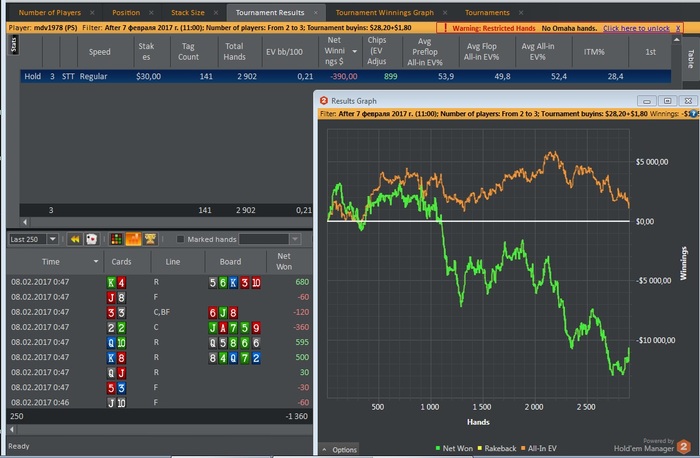The width and height of the screenshot is (700, 458).
Task: Sort hands by the Board column header
Action: (230, 262)
